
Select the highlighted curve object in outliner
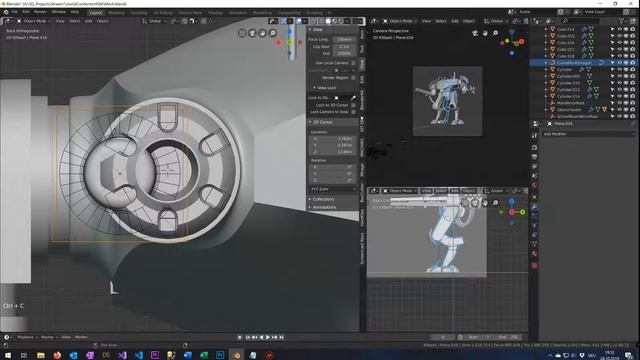tap(574, 63)
